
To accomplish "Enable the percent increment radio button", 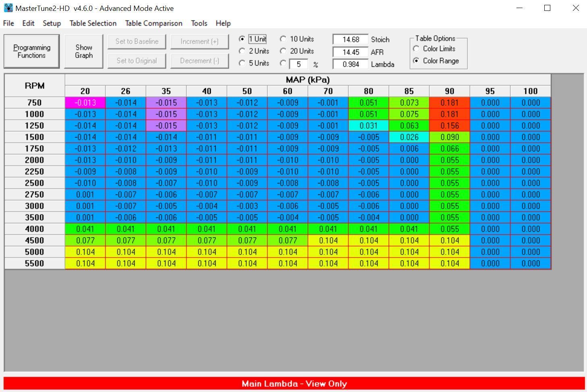I will coord(283,63).
